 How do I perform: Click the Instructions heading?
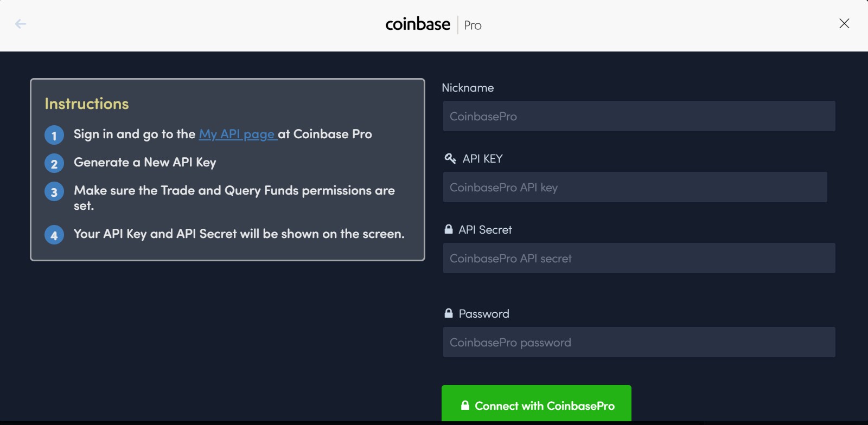click(87, 104)
